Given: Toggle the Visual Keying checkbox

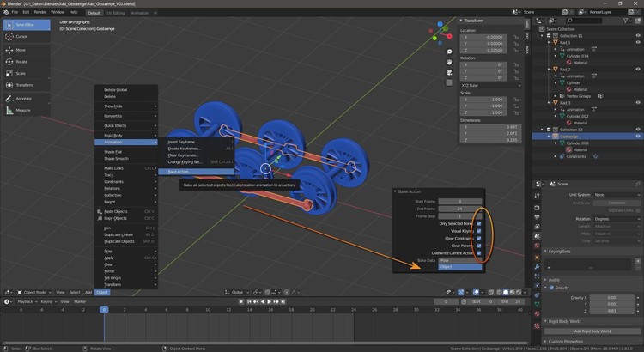Looking at the screenshot, I should pyautogui.click(x=479, y=230).
